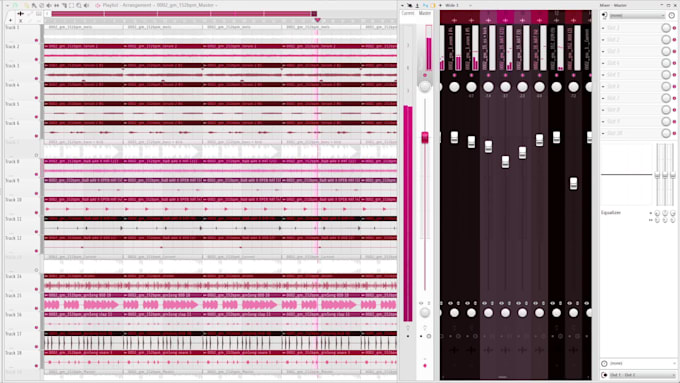Click the playhead marker on the Playlist timeline
Screen dimensions: 680x383
click(317, 20)
